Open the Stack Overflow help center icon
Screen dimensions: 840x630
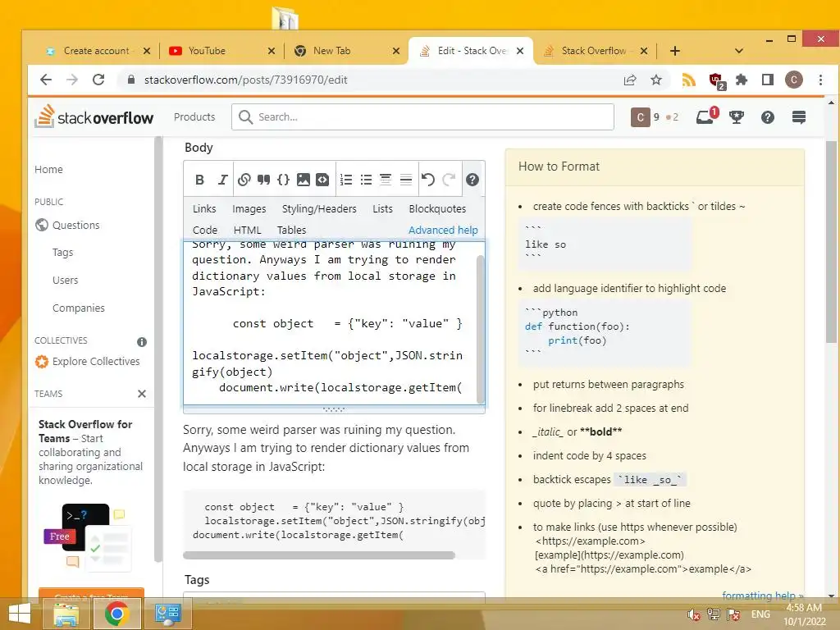coord(767,116)
